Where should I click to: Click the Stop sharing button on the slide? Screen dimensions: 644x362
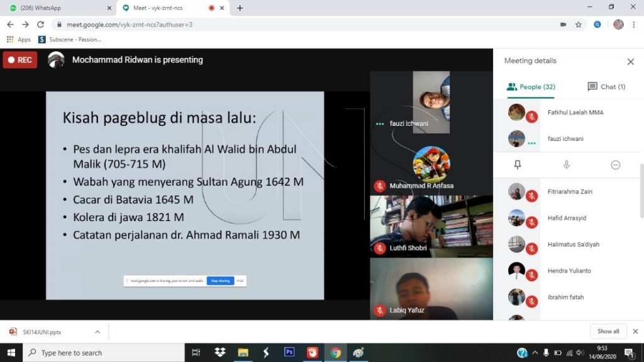click(221, 281)
